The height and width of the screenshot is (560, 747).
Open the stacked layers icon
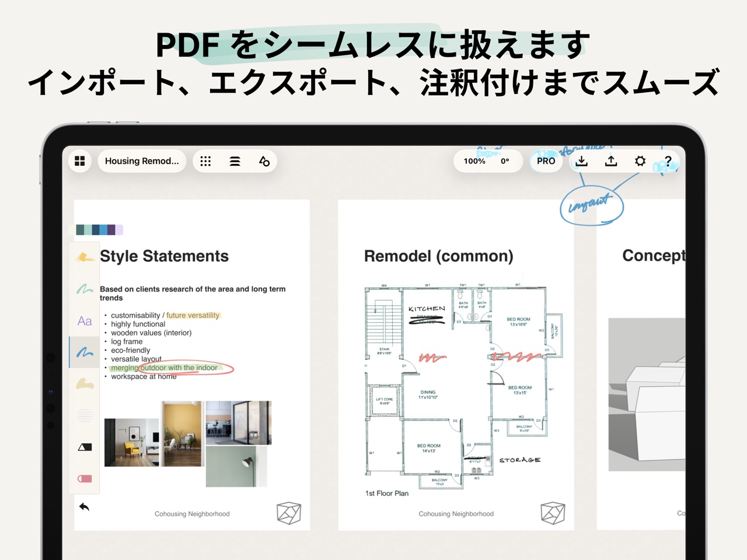[235, 161]
